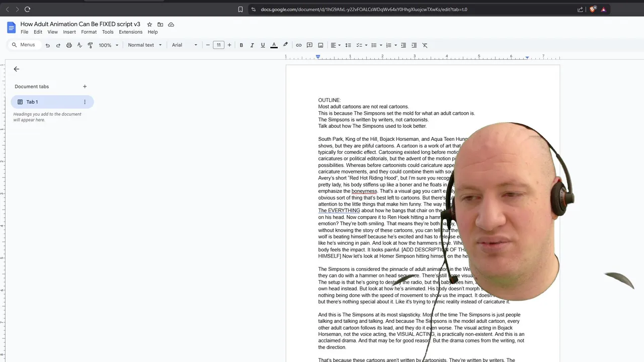
Task: Open the Insert menu
Action: point(69,32)
